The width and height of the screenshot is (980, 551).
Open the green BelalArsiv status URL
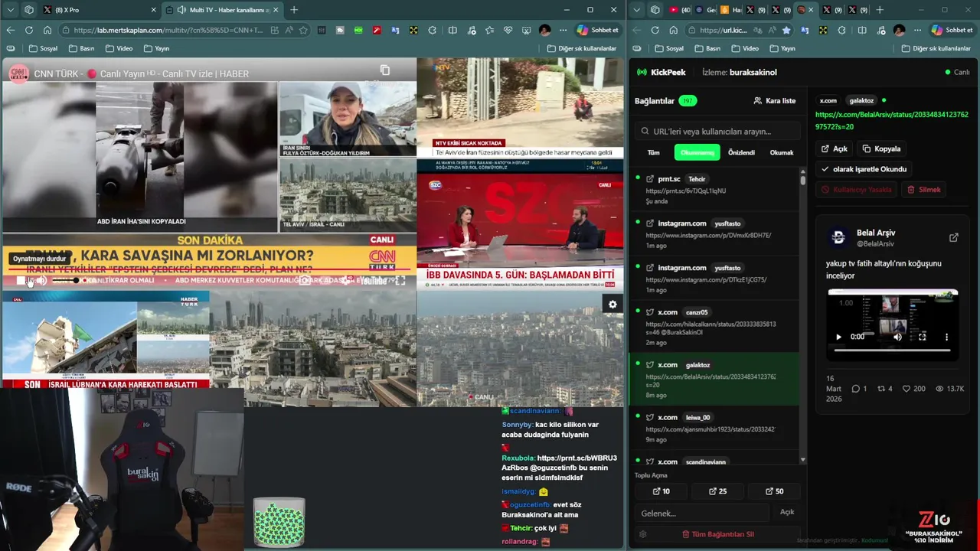[x=891, y=120]
